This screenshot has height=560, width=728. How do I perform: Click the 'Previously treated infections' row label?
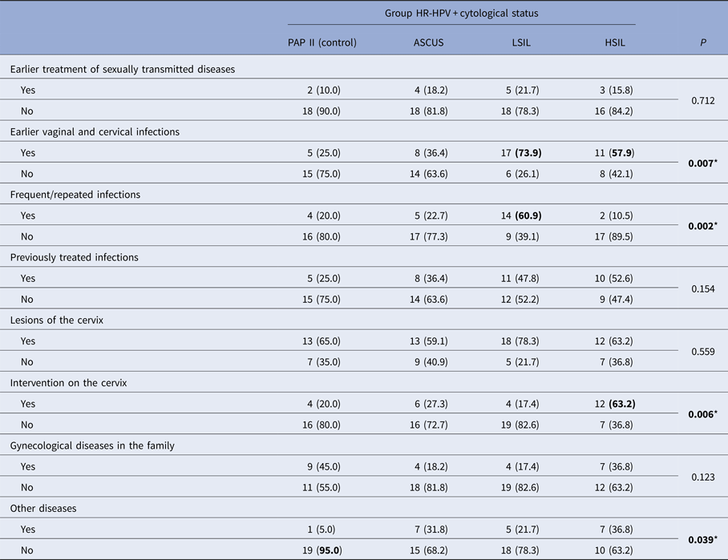(74, 257)
